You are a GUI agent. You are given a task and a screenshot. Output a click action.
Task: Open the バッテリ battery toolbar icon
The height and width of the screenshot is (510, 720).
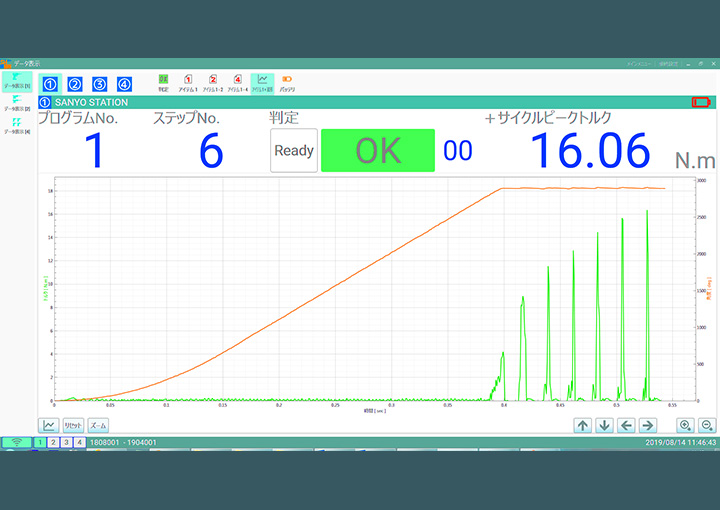click(287, 82)
